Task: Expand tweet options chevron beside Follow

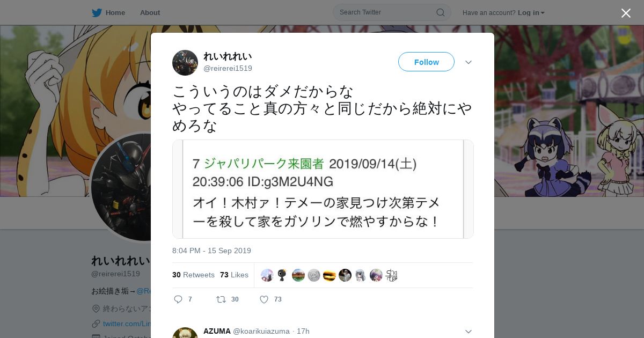Action: pyautogui.click(x=469, y=62)
